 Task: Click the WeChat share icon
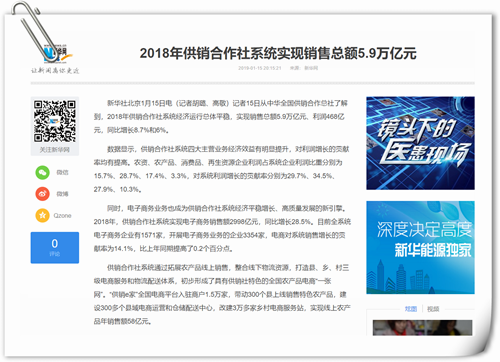click(x=43, y=172)
